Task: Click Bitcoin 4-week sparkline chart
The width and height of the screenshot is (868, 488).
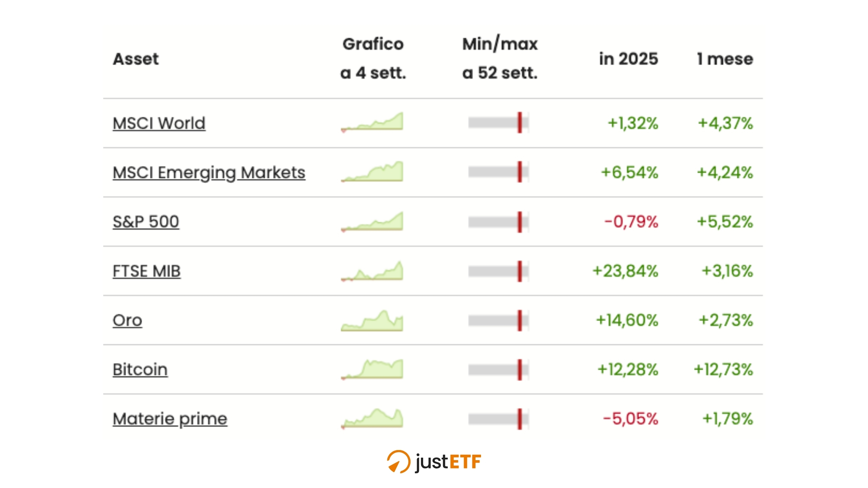Action: pyautogui.click(x=372, y=369)
